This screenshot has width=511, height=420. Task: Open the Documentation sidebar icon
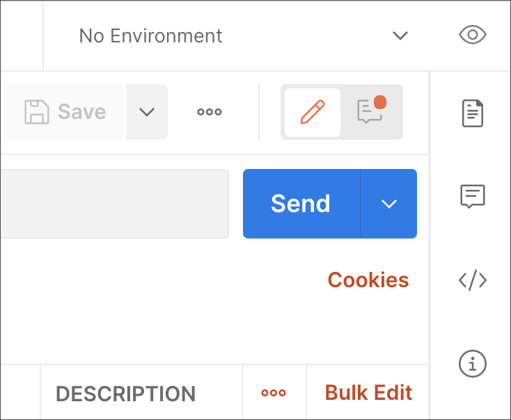pyautogui.click(x=473, y=113)
